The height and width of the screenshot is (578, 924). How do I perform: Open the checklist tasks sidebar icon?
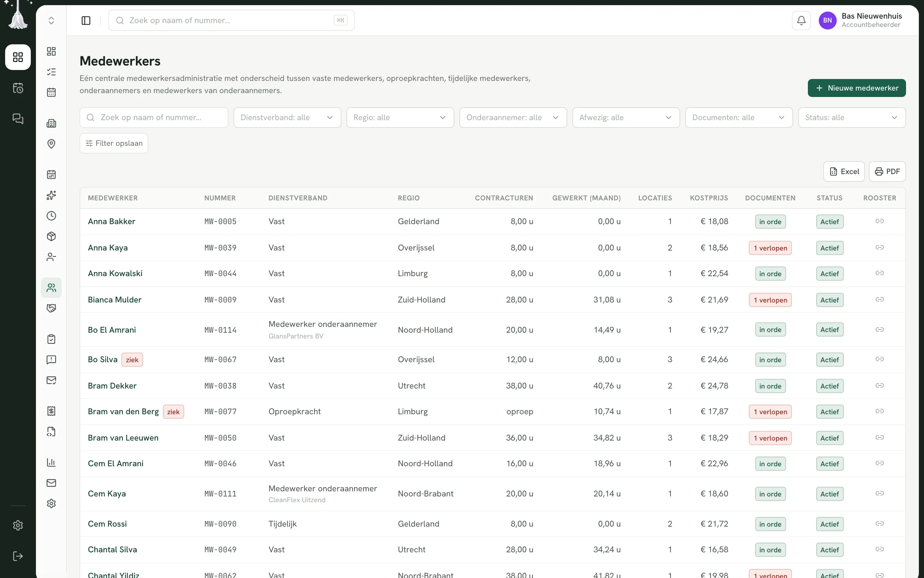tap(51, 72)
